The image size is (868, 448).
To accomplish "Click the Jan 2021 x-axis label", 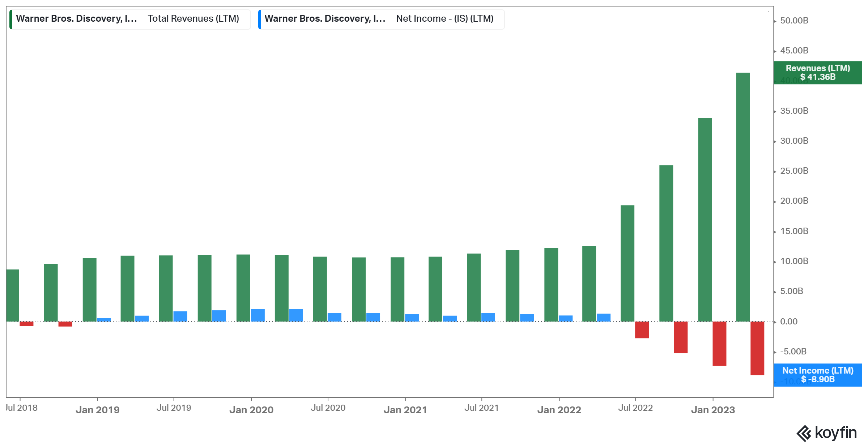I will click(405, 410).
